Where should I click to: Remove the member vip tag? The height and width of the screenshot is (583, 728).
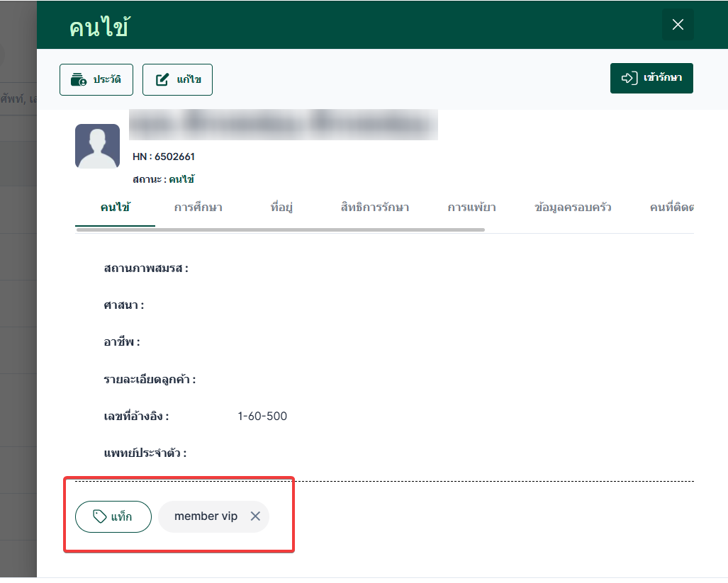click(x=255, y=516)
